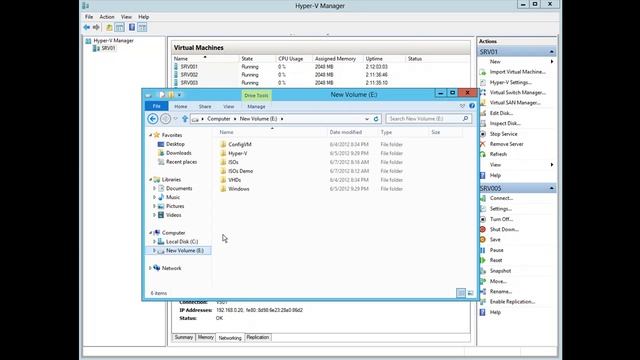
Task: Switch to the Memory tab
Action: [x=206, y=338]
